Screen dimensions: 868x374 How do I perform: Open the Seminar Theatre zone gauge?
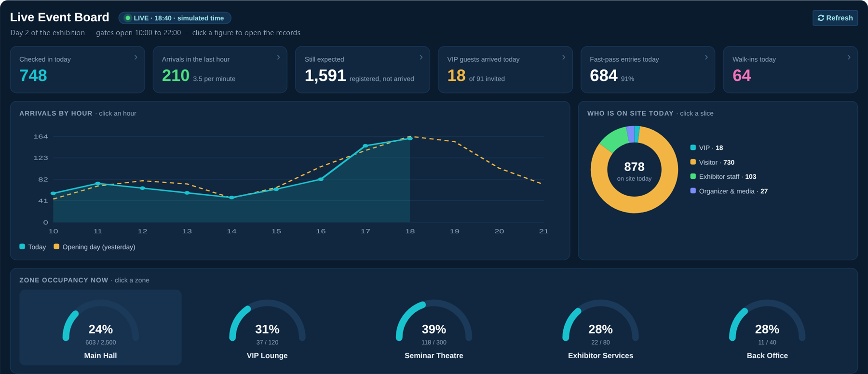point(434,327)
